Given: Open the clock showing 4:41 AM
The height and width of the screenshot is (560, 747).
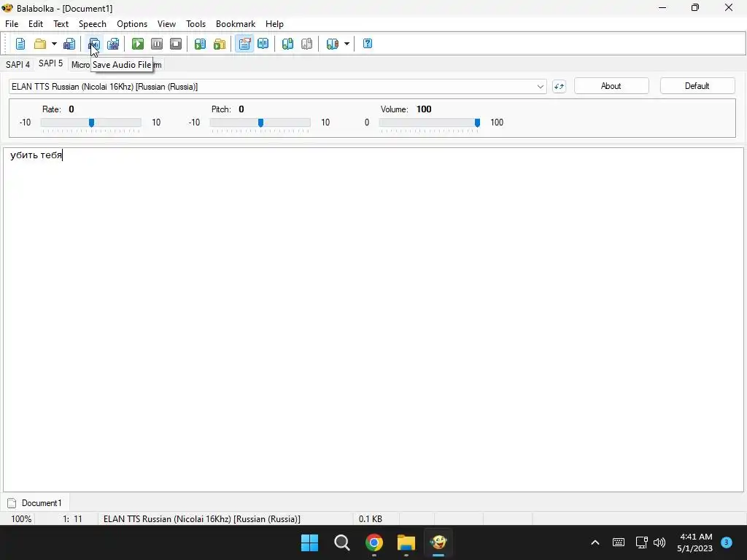Looking at the screenshot, I should [695, 542].
